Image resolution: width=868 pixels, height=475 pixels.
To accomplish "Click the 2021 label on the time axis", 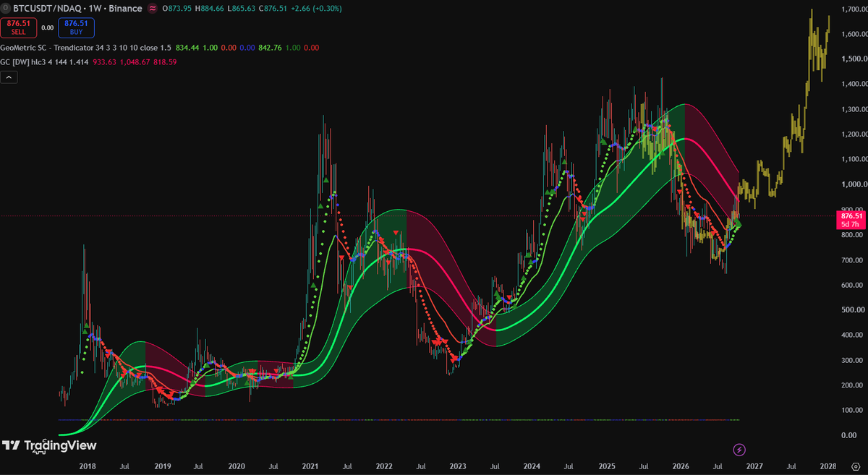I will tap(310, 468).
